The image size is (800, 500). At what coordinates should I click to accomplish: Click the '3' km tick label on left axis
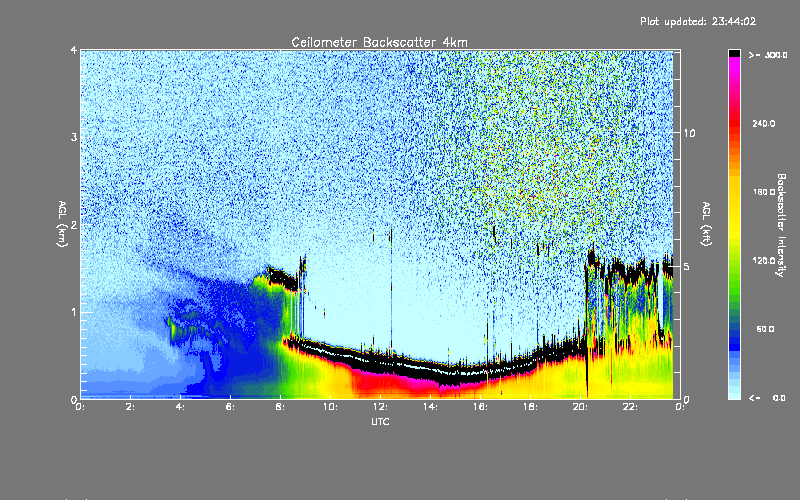click(x=74, y=137)
